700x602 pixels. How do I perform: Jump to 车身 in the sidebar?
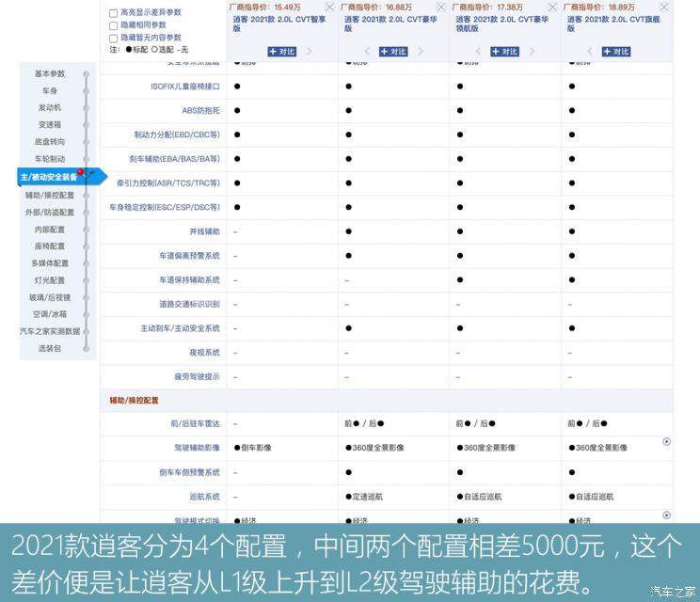[x=50, y=90]
